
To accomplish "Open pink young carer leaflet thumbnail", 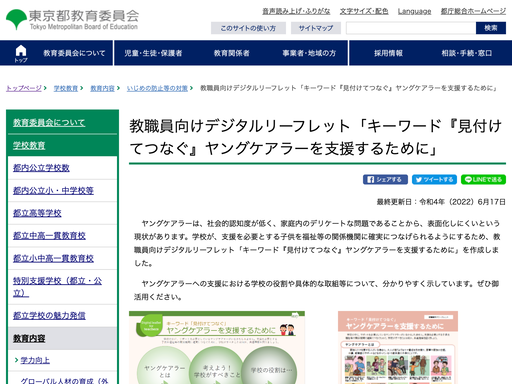I will click(398, 347).
